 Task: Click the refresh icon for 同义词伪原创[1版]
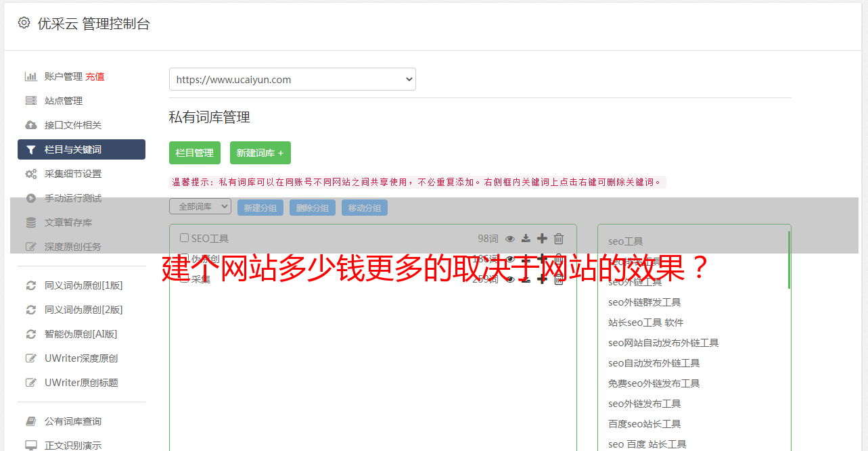31,285
